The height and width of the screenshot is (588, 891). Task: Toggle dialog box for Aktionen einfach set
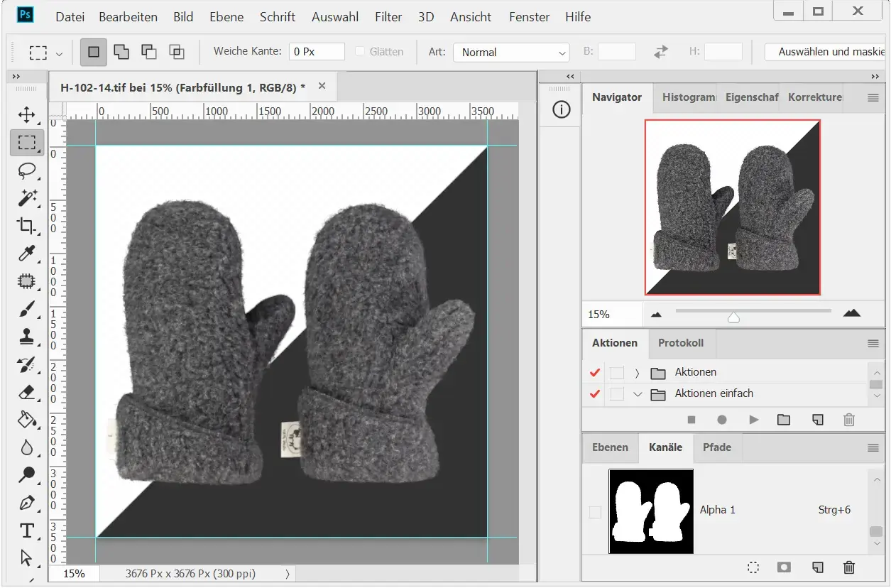point(617,394)
